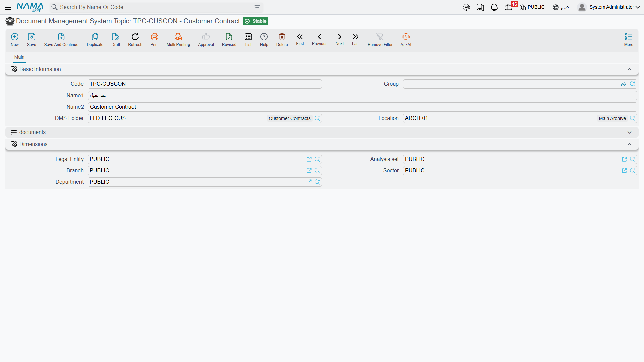This screenshot has width=644, height=362.
Task: Click Group field share arrow icon
Action: tap(624, 84)
